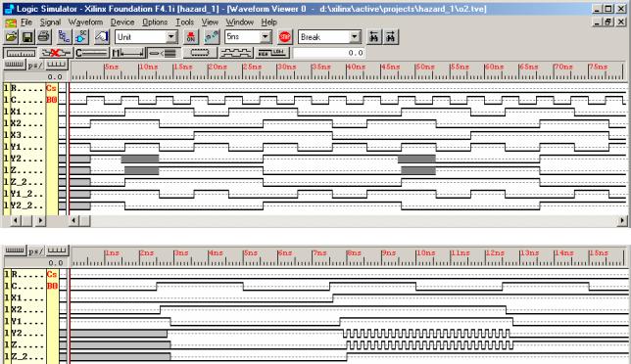Open the Help menu
Viewport: 631px width, 364px height.
pos(268,23)
